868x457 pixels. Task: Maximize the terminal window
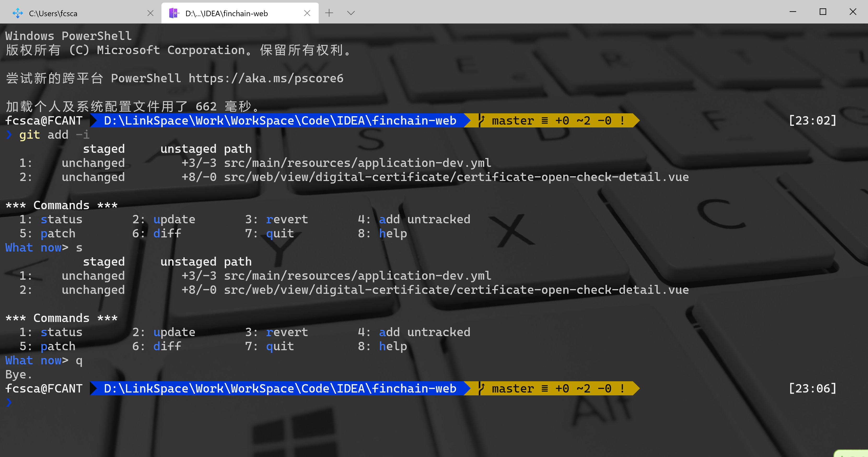tap(823, 12)
